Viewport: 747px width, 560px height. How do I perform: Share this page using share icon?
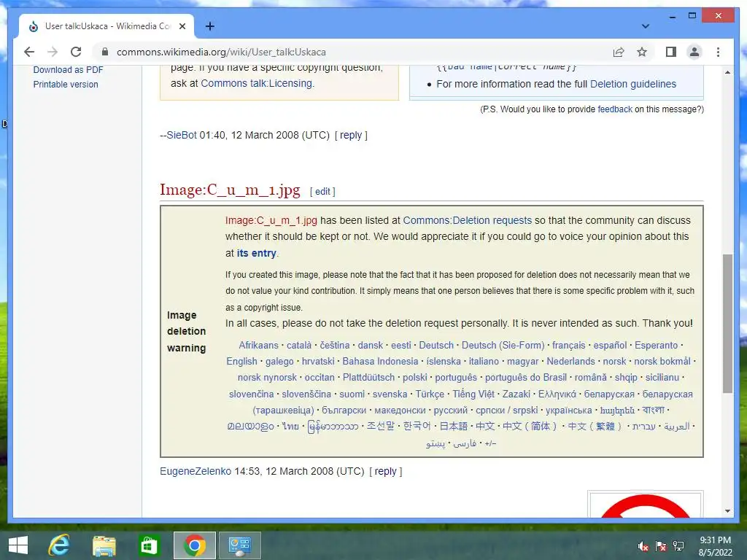click(619, 52)
